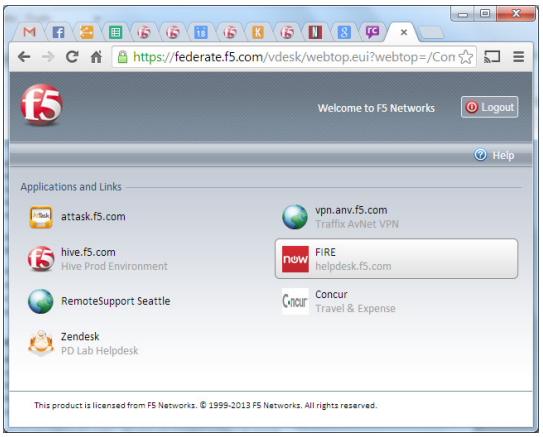
Task: Switch to the green spreadsheet tab
Action: (x=115, y=32)
